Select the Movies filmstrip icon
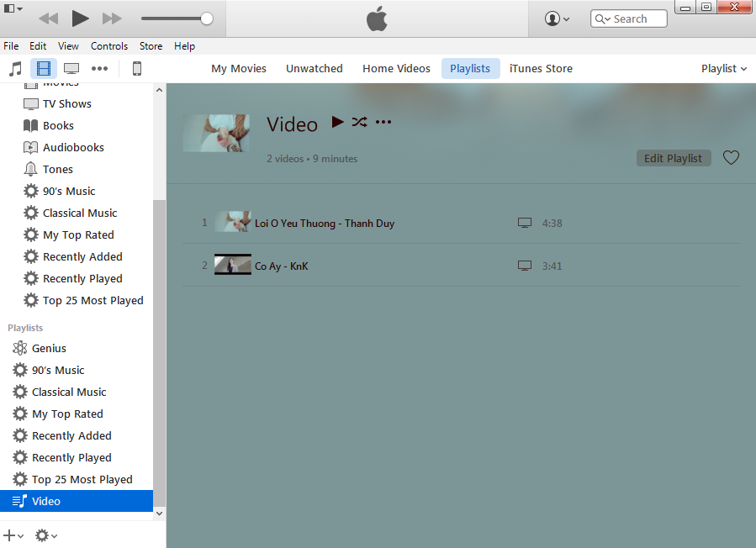 pyautogui.click(x=43, y=68)
